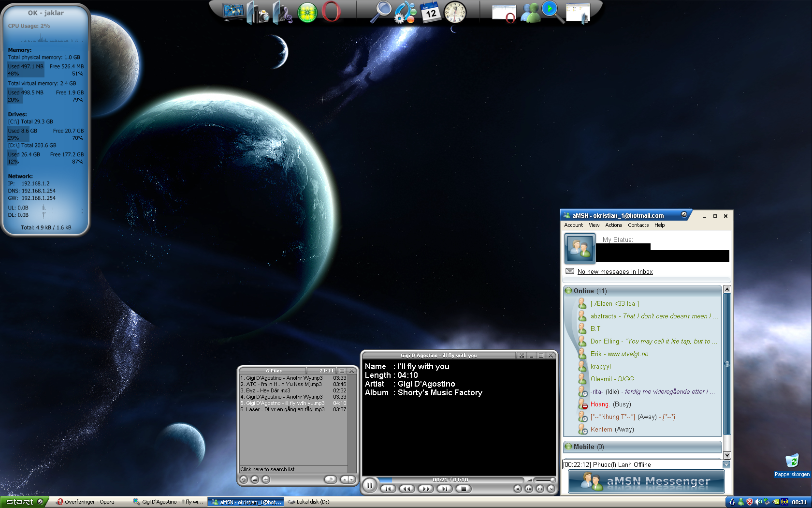Click the red security shield tray icon
Image resolution: width=812 pixels, height=508 pixels.
click(750, 502)
